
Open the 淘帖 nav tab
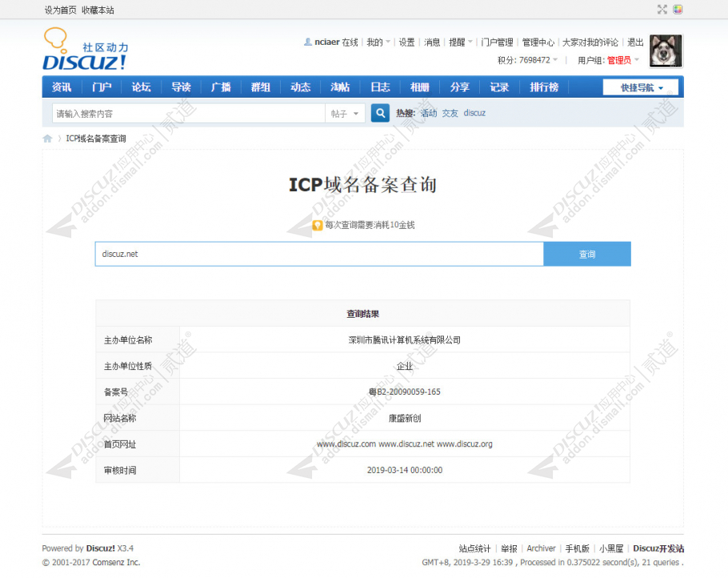(340, 87)
